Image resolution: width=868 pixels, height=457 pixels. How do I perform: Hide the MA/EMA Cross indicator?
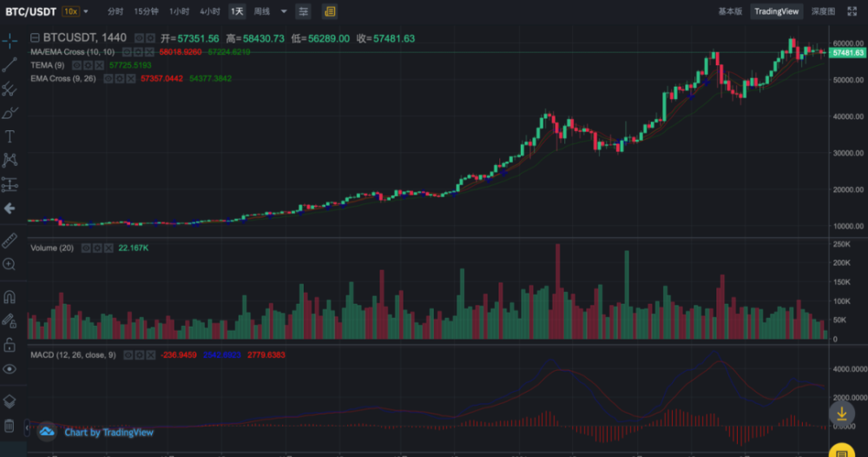[127, 51]
